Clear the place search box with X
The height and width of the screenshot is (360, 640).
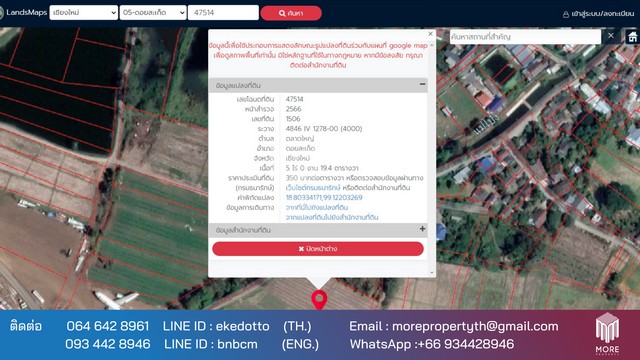[611, 36]
